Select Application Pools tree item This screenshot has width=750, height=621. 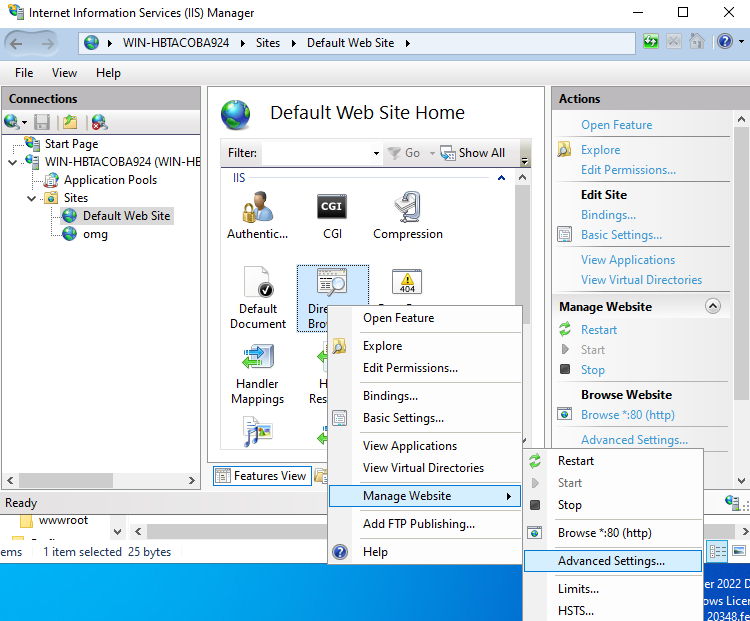coord(110,180)
